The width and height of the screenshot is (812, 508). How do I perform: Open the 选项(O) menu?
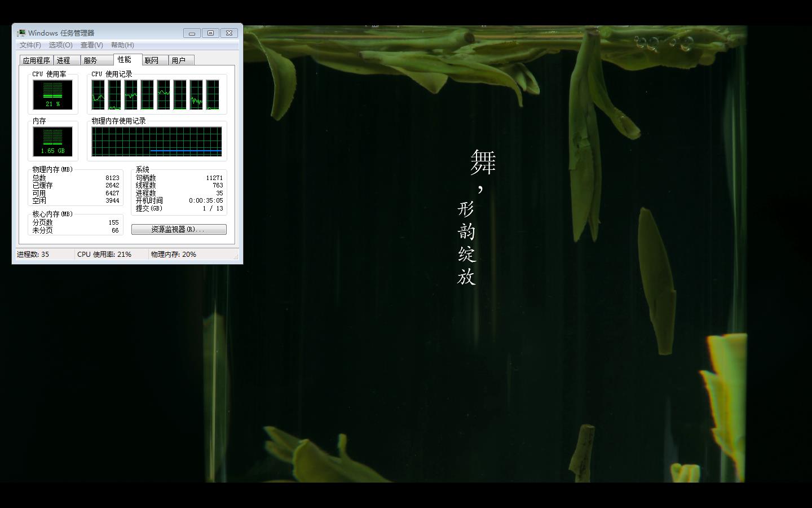tap(60, 45)
